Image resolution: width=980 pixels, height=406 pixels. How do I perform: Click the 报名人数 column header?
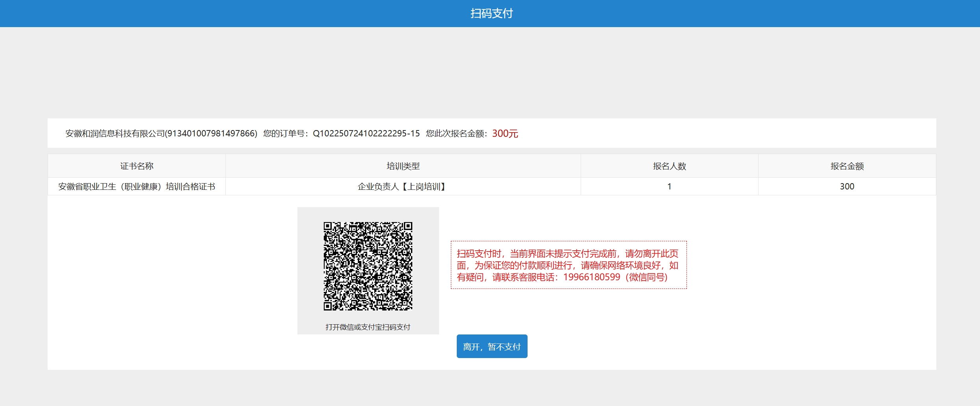tap(670, 166)
